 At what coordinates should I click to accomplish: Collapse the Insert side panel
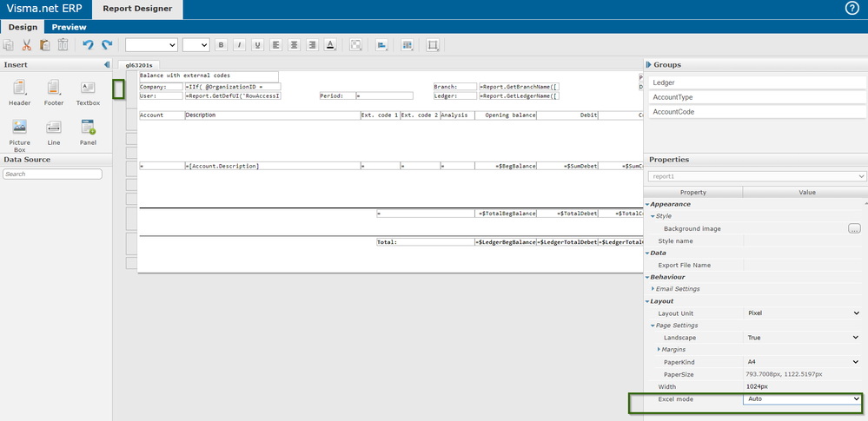pos(106,65)
